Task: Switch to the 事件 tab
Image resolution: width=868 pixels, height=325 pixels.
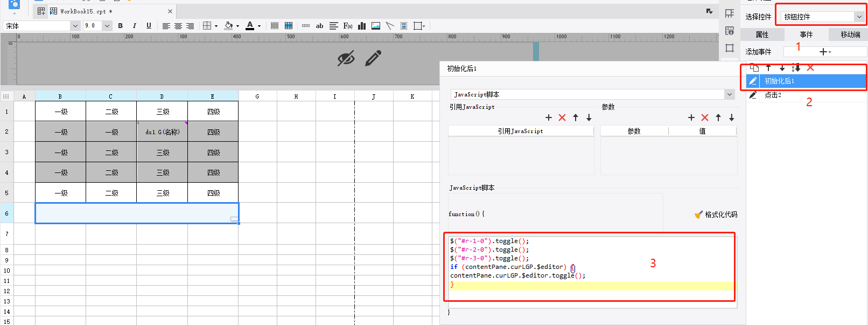Action: [806, 34]
